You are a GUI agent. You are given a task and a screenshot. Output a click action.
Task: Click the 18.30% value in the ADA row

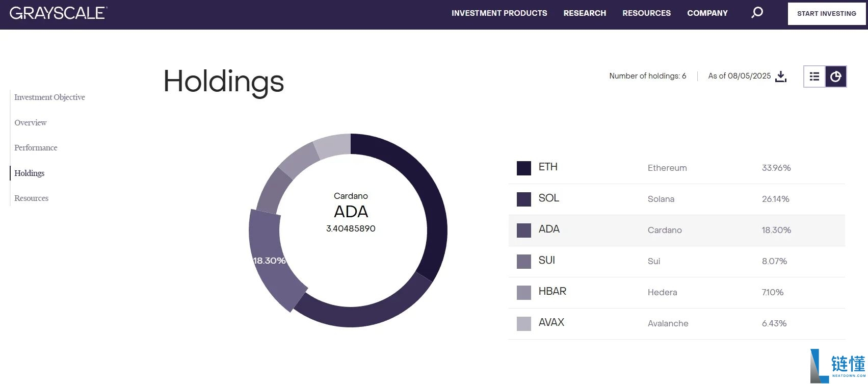pyautogui.click(x=777, y=230)
